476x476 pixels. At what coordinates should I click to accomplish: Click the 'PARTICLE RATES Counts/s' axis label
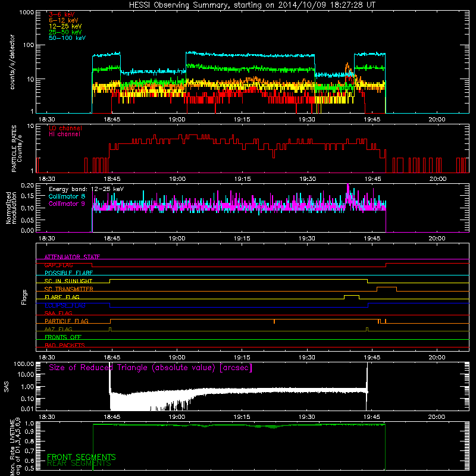point(17,149)
